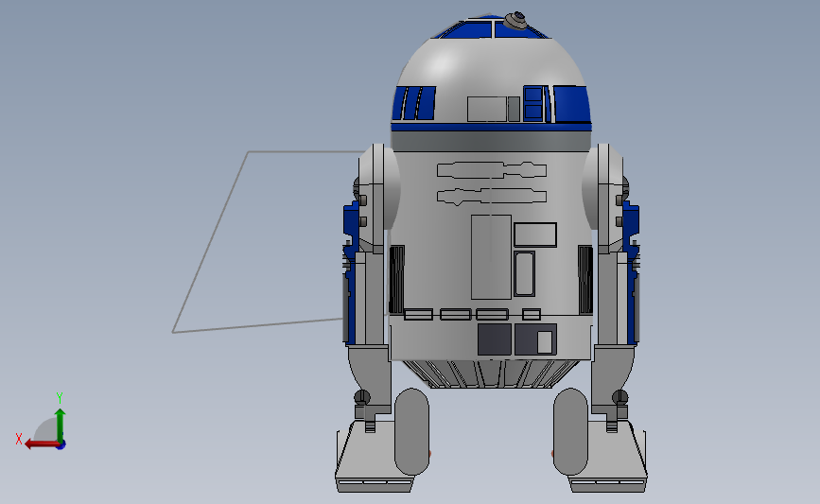
Task: Click the red X axis arrow of triad
Action: pos(42,443)
